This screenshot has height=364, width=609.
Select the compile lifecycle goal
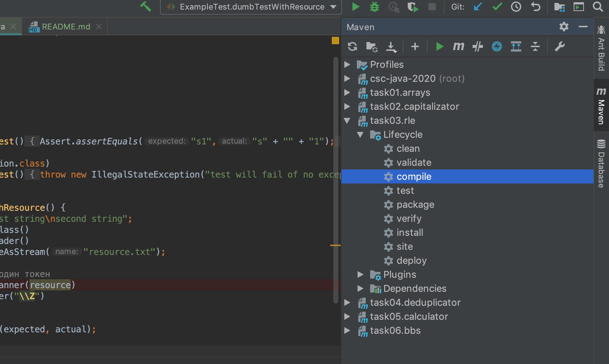(467, 176)
